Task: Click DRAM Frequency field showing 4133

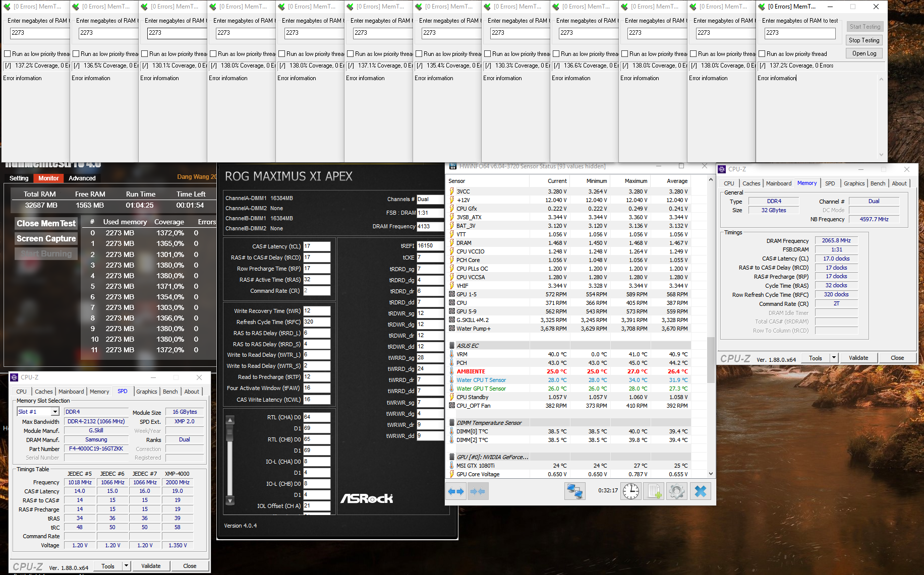Action: (430, 226)
